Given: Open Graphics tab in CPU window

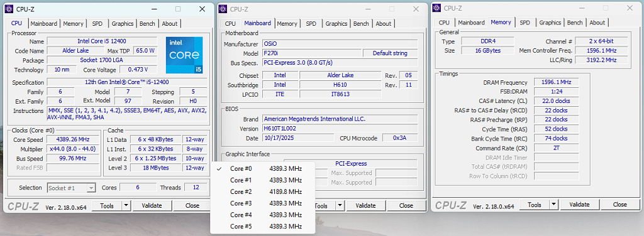Looking at the screenshot, I should (x=123, y=24).
